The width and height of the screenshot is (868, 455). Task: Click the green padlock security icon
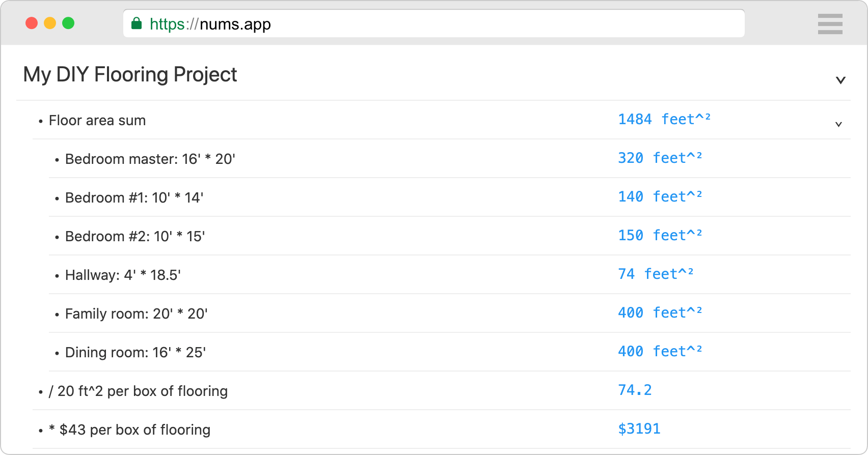[x=137, y=23]
